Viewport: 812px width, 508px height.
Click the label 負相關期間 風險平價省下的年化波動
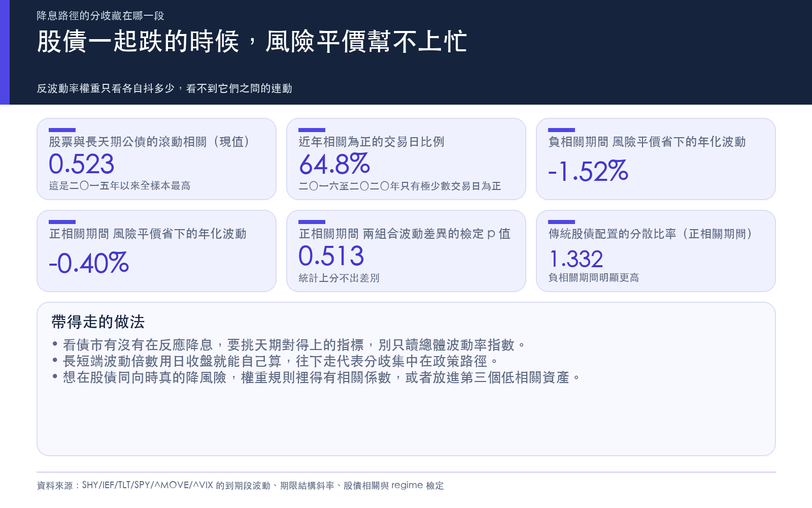(647, 142)
